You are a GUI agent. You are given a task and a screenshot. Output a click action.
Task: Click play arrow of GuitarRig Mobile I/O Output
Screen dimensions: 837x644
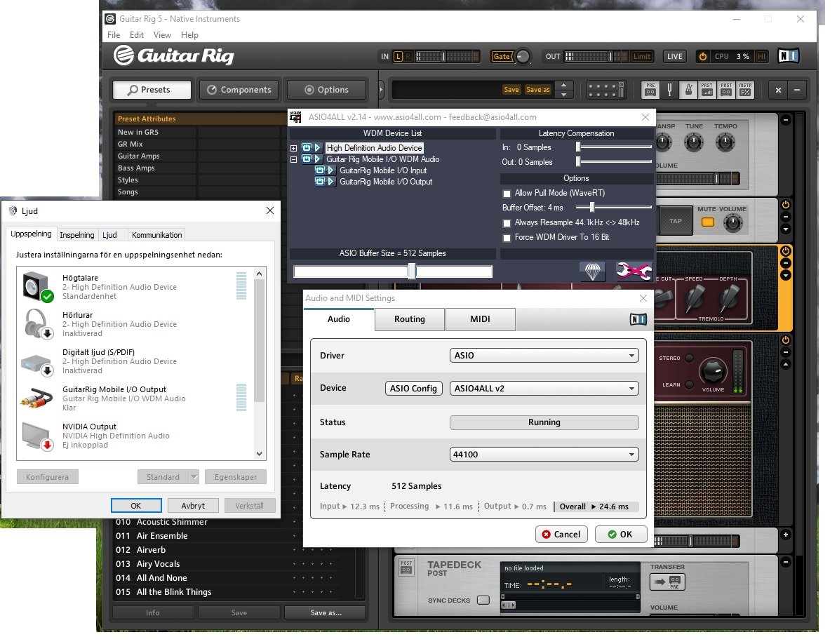pos(331,182)
